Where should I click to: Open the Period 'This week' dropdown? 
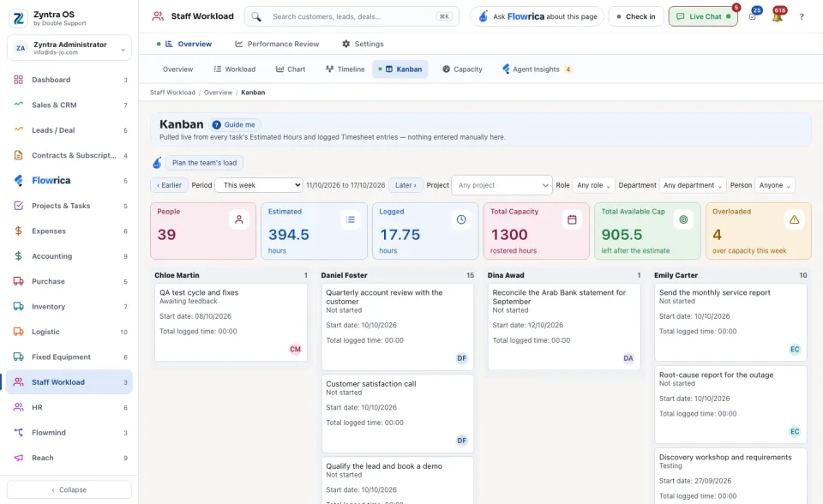[x=259, y=185]
